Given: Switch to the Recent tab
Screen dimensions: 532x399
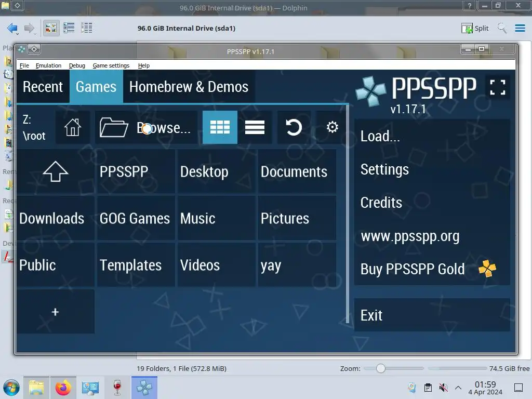Looking at the screenshot, I should pyautogui.click(x=43, y=87).
